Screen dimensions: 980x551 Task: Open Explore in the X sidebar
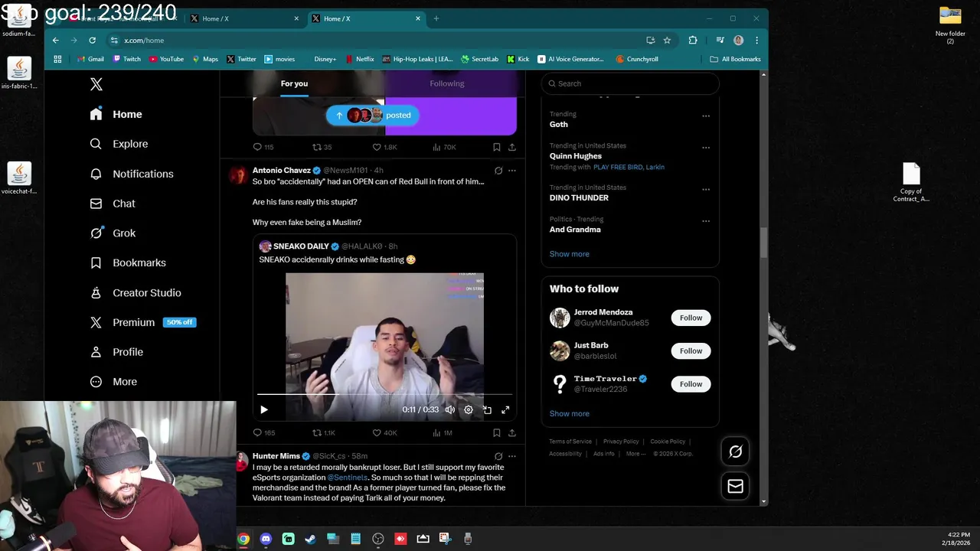point(119,144)
